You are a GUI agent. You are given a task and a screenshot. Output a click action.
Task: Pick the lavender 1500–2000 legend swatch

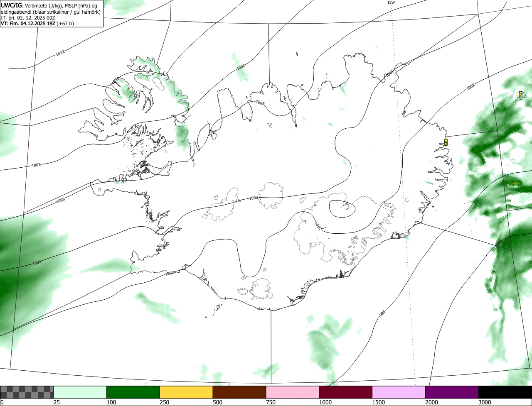[399, 392]
